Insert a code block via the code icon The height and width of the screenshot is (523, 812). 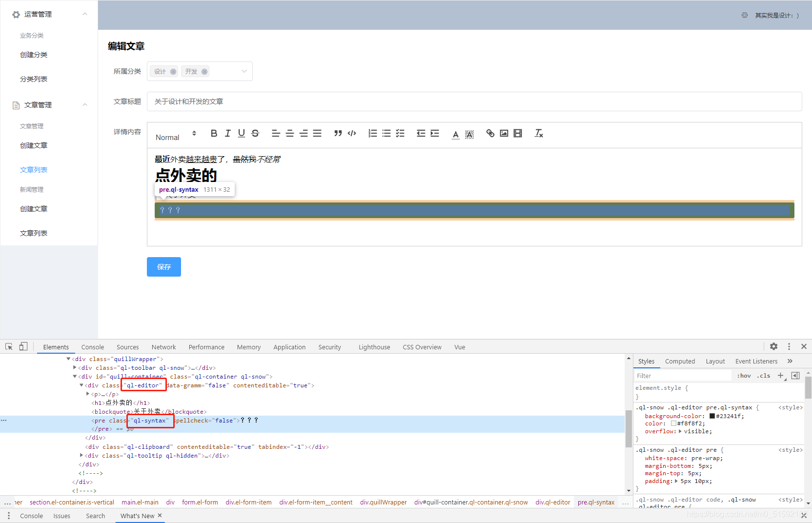tap(352, 133)
